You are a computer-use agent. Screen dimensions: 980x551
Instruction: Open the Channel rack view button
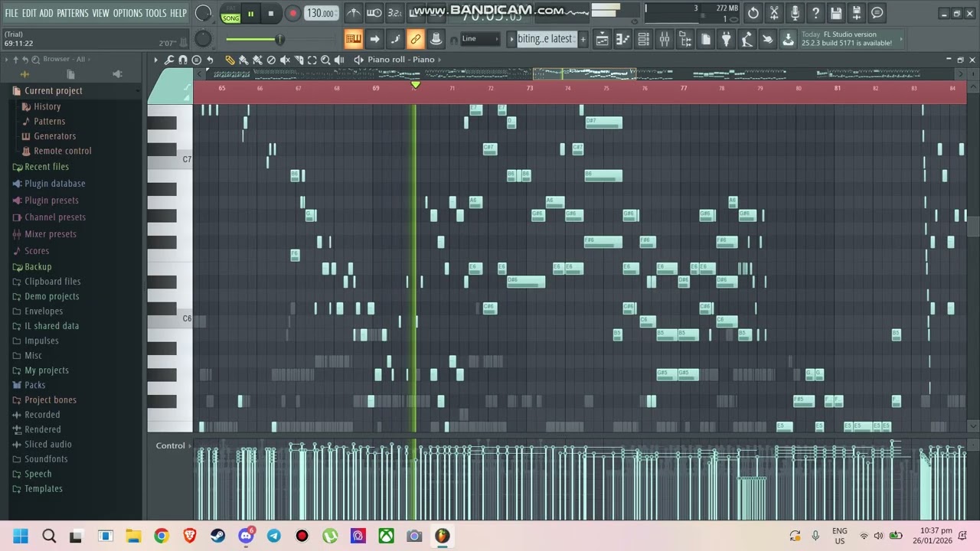tap(644, 39)
